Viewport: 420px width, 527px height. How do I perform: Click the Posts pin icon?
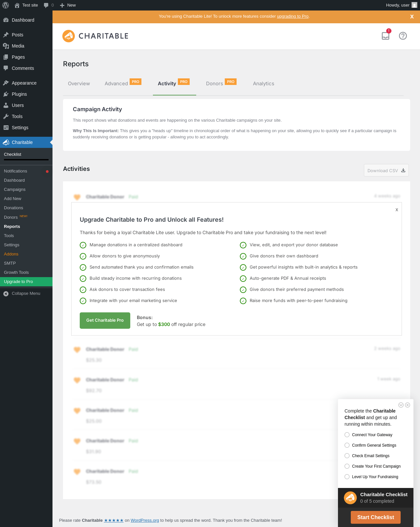(6, 35)
